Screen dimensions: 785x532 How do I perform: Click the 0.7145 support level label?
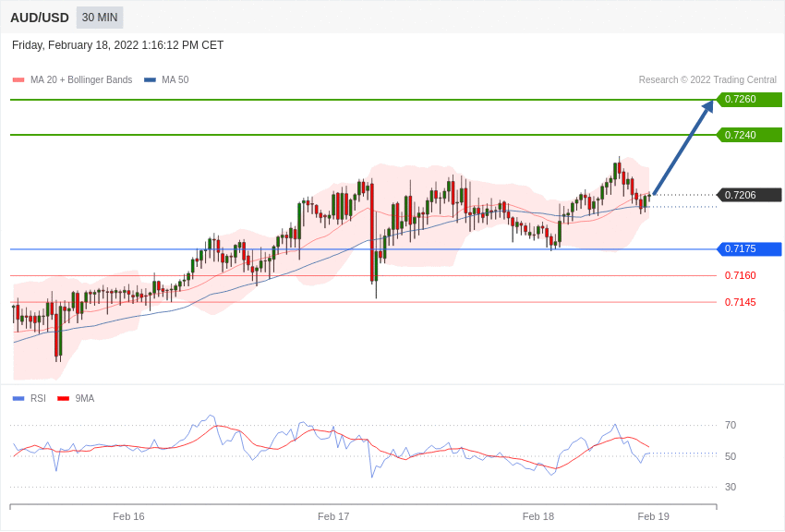tap(741, 302)
